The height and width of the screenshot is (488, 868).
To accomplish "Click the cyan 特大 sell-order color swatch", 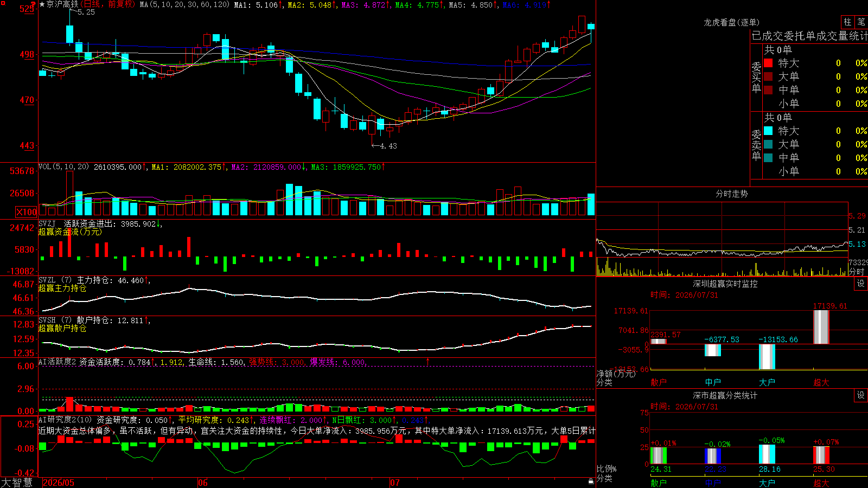I will click(768, 131).
